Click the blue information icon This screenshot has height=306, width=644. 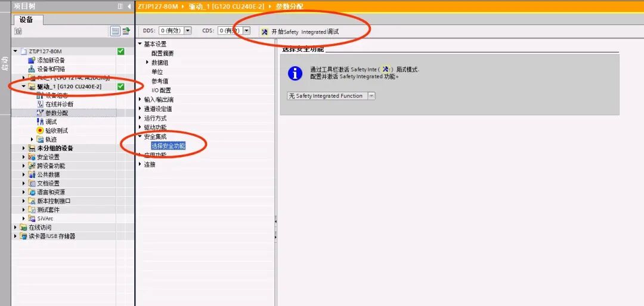pos(295,73)
